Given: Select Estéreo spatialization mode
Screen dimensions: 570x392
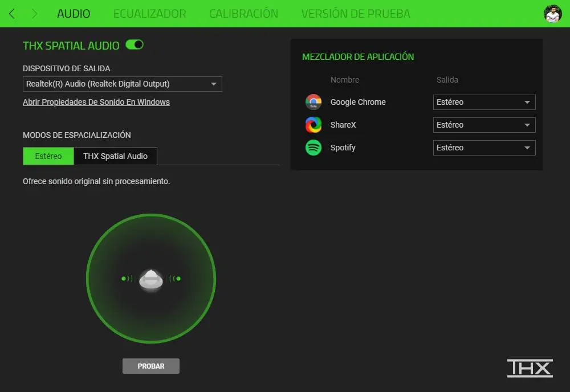Looking at the screenshot, I should 48,156.
